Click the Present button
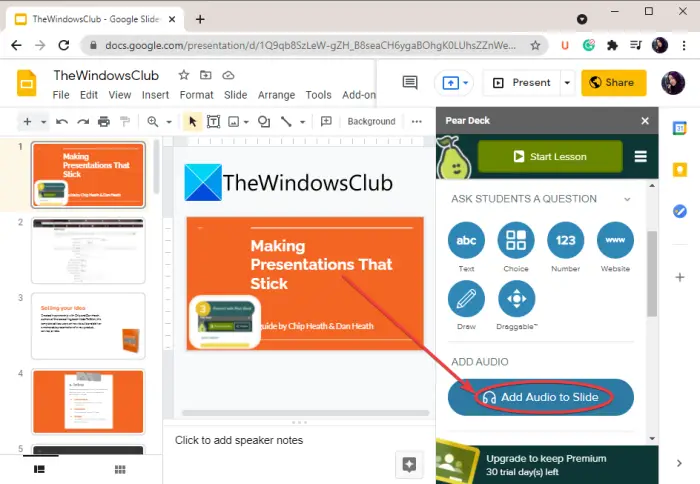The width and height of the screenshot is (700, 484). pos(522,83)
